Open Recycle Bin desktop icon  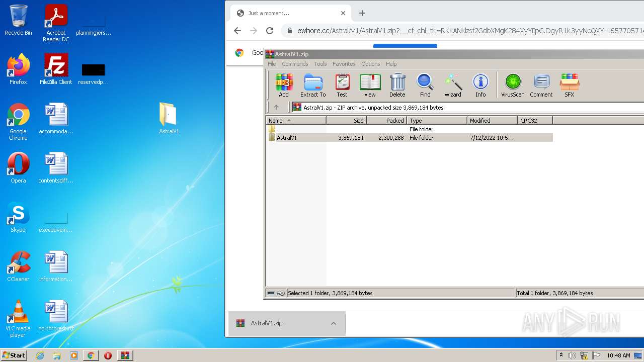pyautogui.click(x=18, y=20)
